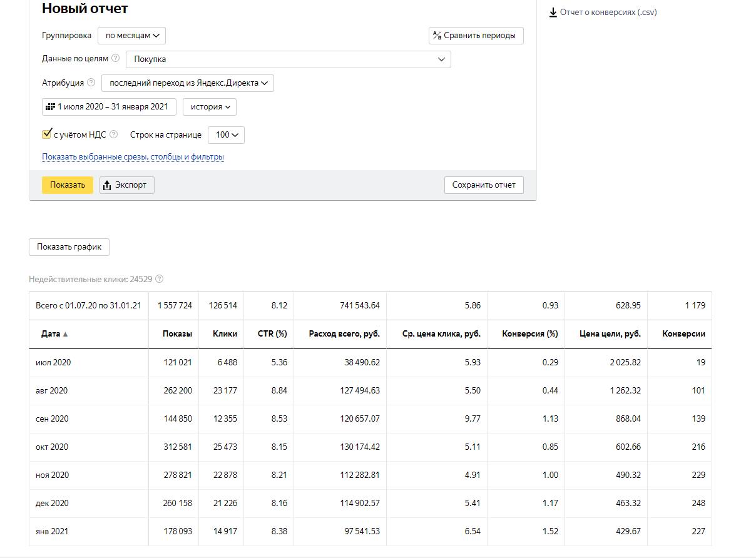Click help icon next to Данные по целям
Image resolution: width=756 pixels, height=558 pixels.
click(115, 59)
